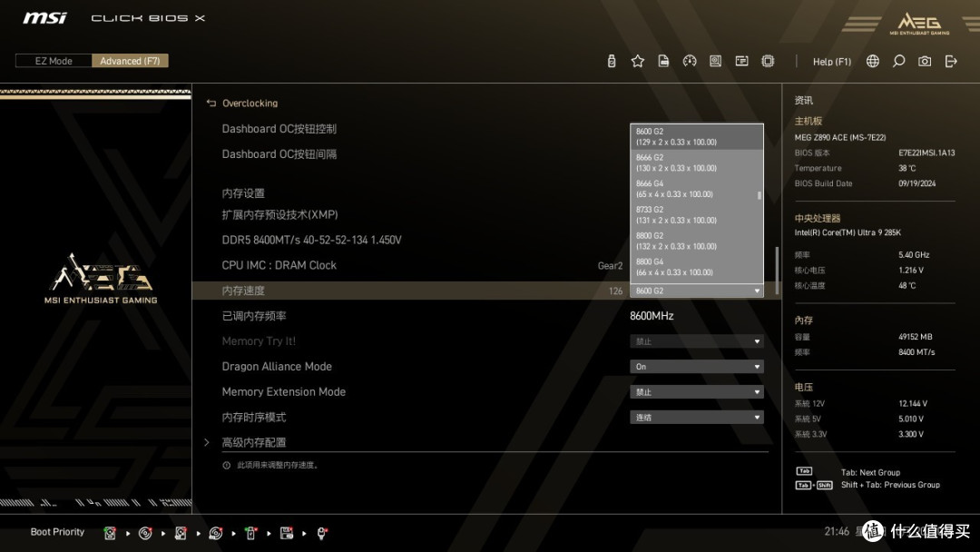The image size is (980, 552).
Task: Select the 8800 G2 memory speed option
Action: pos(696,241)
